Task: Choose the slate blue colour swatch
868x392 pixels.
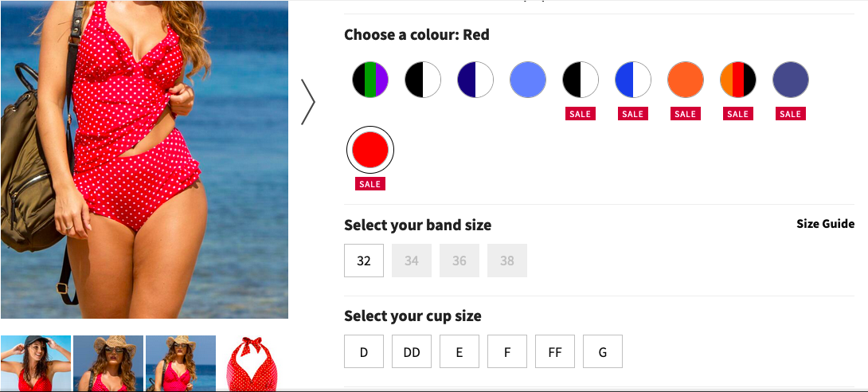Action: (791, 80)
